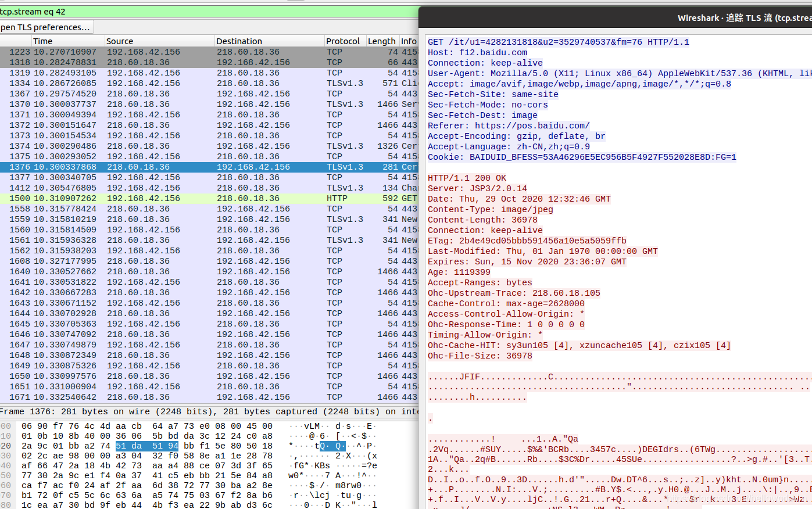812x509 pixels.
Task: Open TLS preferences button
Action: point(46,27)
